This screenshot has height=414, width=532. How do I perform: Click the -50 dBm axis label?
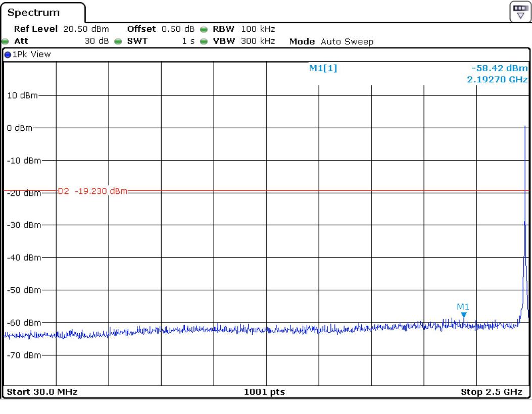point(24,290)
